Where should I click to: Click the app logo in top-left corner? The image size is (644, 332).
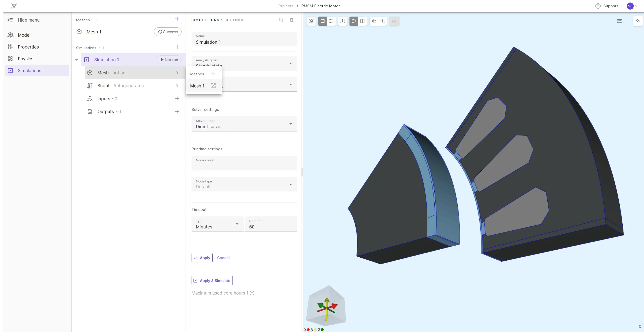(14, 6)
